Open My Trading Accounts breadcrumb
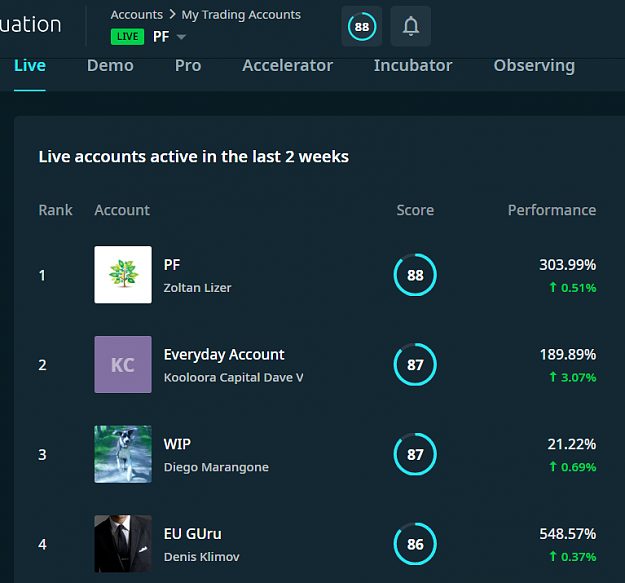This screenshot has width=625, height=583. pyautogui.click(x=241, y=15)
